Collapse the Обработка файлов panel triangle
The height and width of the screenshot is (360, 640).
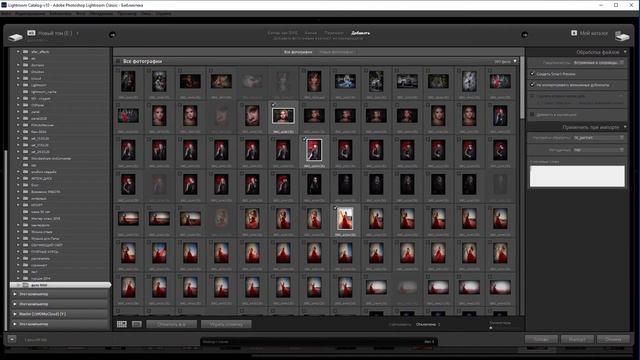tap(625, 52)
